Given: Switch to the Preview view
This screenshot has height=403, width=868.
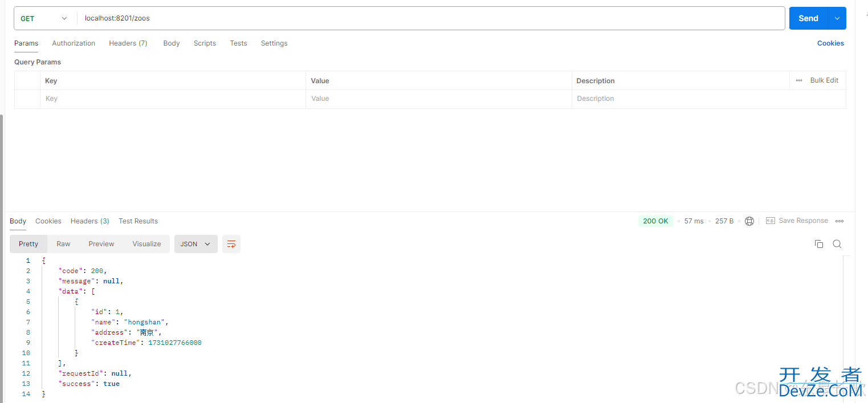Looking at the screenshot, I should (101, 244).
